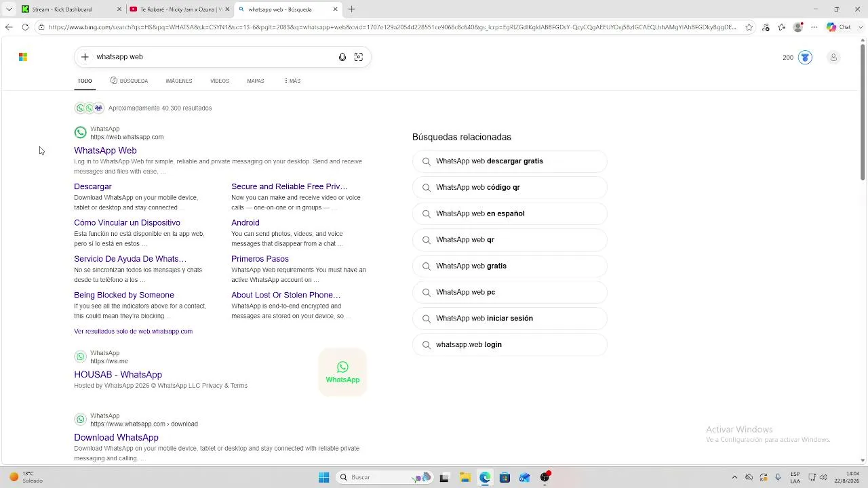
Task: Open the Windows Start menu
Action: pos(324,477)
